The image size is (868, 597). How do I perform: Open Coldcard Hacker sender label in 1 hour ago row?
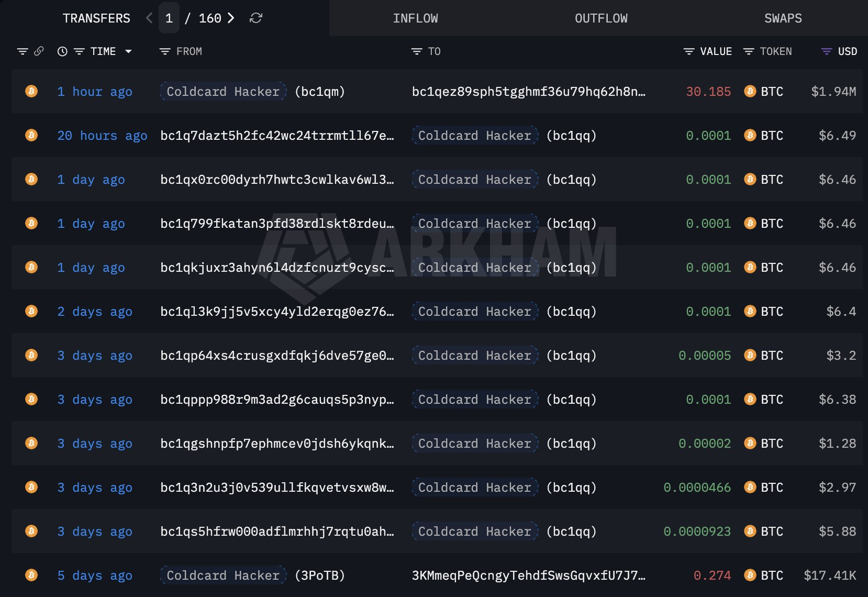tap(223, 92)
